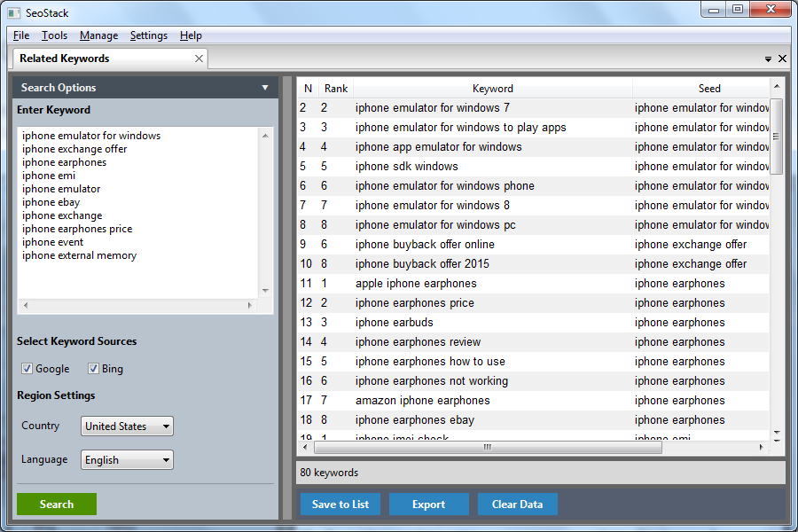Open the Tools menu
This screenshot has width=798, height=532.
pos(55,35)
